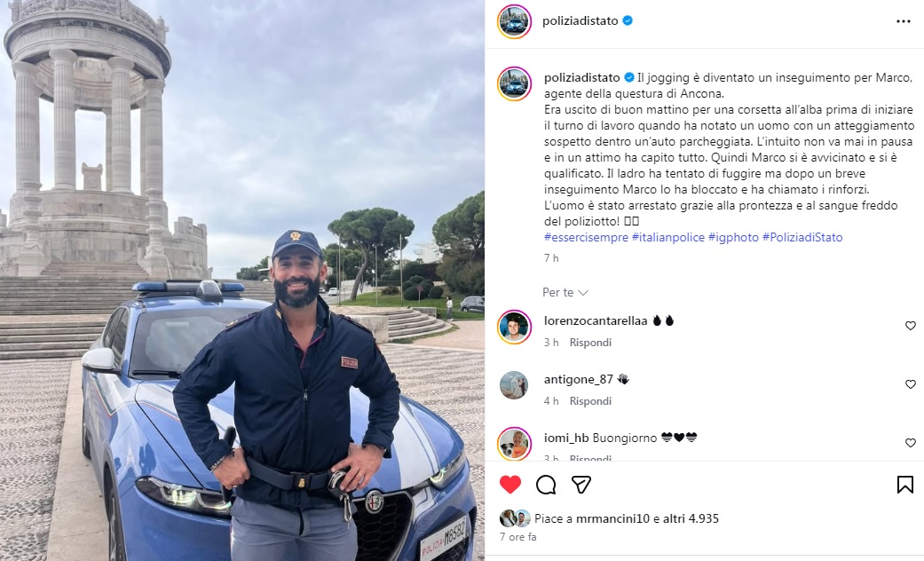Open lorenzocantarellaa's avatar

click(x=514, y=327)
